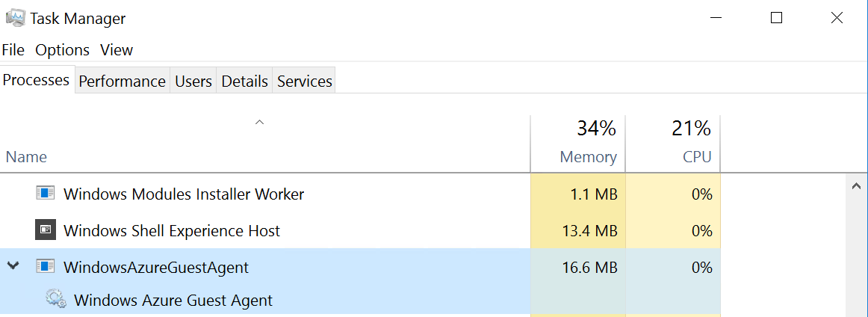868x317 pixels.
Task: Sort processes by CPU column
Action: click(x=695, y=157)
